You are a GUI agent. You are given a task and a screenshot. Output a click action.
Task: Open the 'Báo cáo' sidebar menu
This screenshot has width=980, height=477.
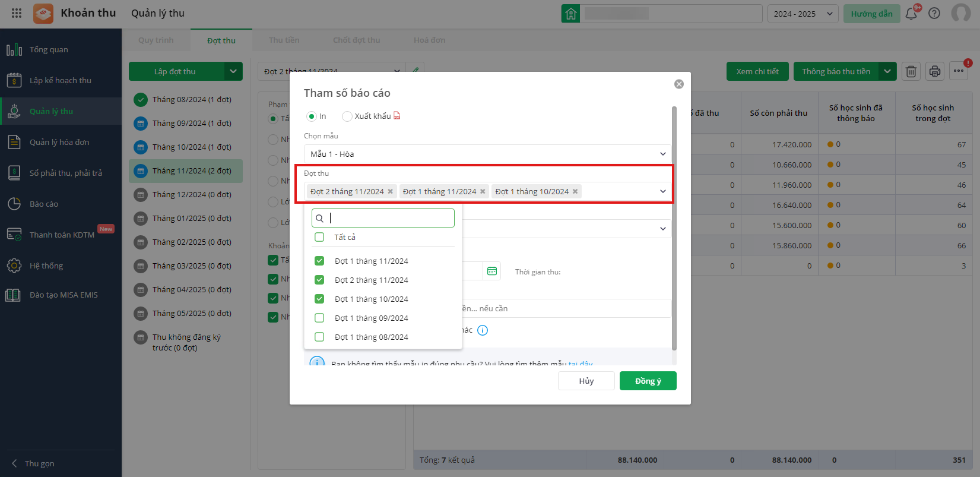(x=44, y=204)
